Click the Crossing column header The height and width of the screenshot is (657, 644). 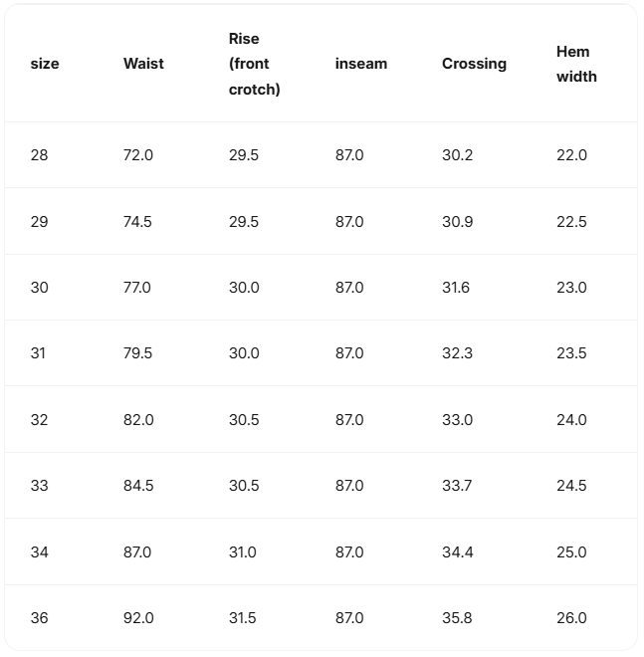tap(474, 64)
